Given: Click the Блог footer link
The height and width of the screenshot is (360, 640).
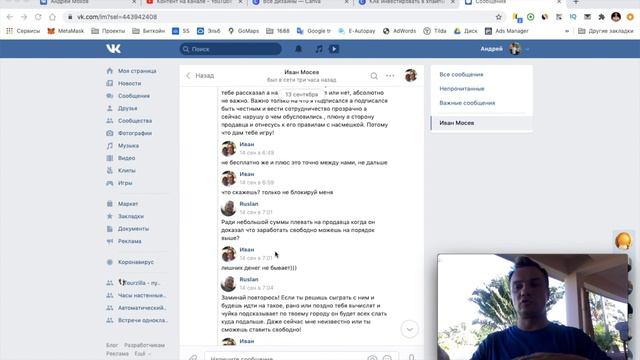Looking at the screenshot, I should pyautogui.click(x=112, y=345).
